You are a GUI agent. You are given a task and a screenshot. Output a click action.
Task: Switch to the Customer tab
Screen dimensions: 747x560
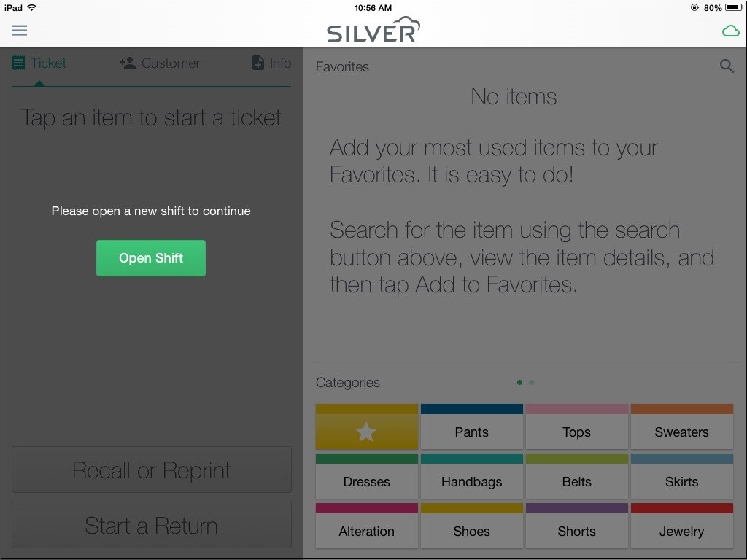(160, 63)
